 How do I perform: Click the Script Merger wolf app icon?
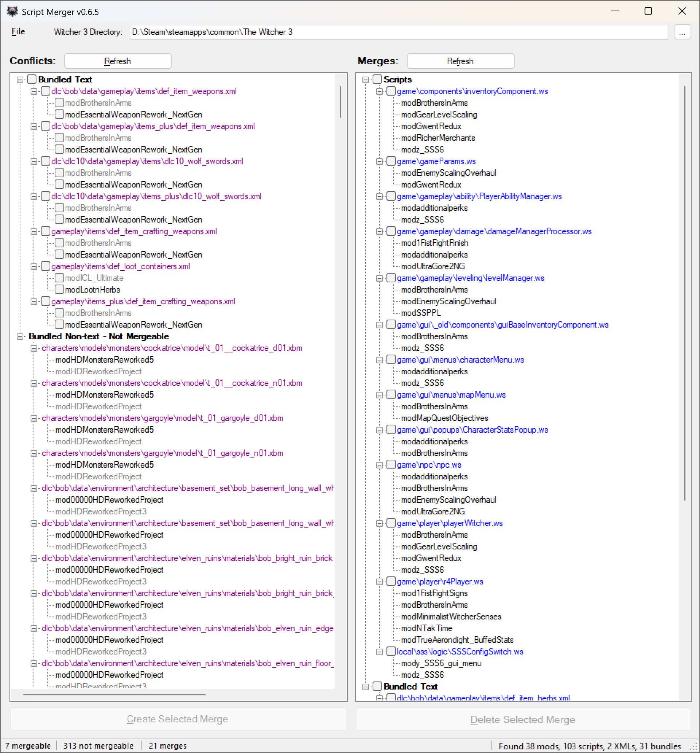click(x=12, y=12)
